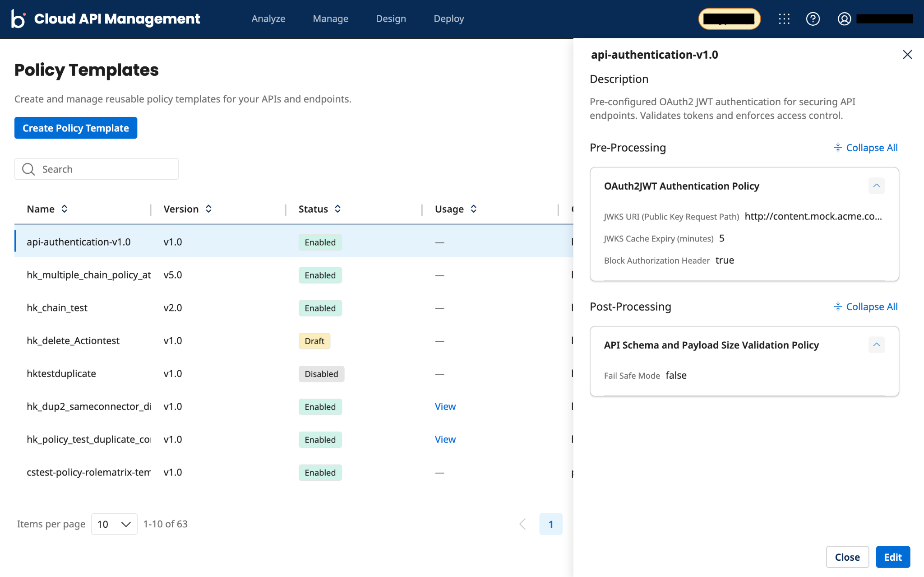924x577 pixels.
Task: Click the Disabled status badge
Action: (x=321, y=374)
